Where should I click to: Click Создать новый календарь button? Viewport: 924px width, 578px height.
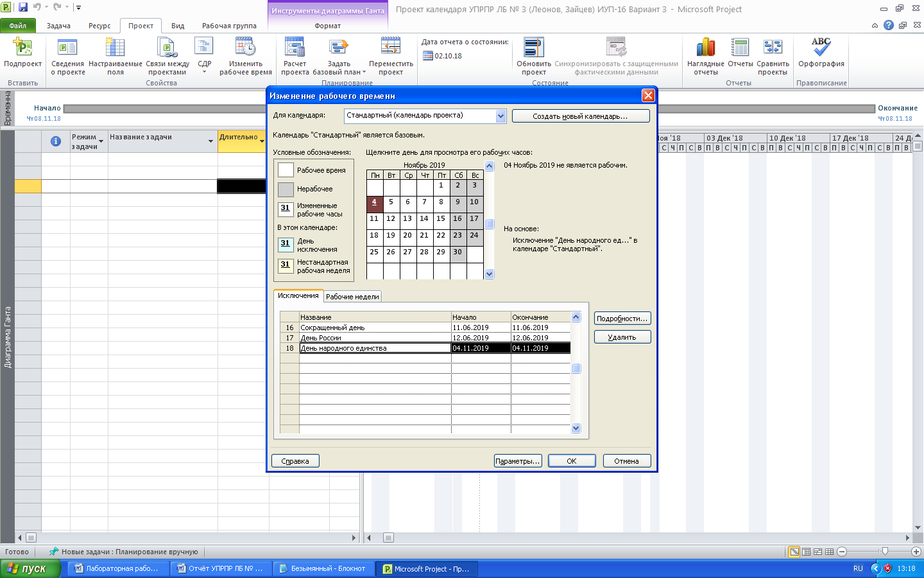(581, 116)
